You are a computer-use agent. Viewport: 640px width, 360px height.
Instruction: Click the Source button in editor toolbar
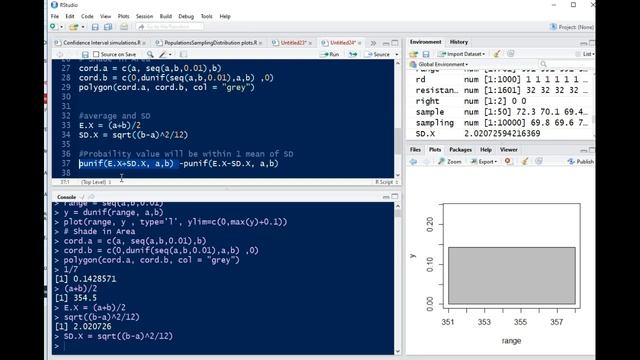pyautogui.click(x=378, y=54)
